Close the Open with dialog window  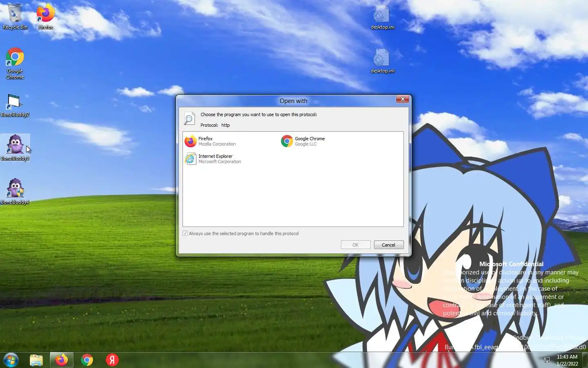pyautogui.click(x=403, y=99)
